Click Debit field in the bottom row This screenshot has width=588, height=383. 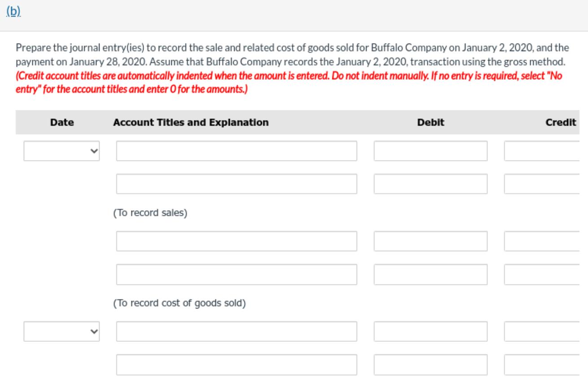click(431, 364)
